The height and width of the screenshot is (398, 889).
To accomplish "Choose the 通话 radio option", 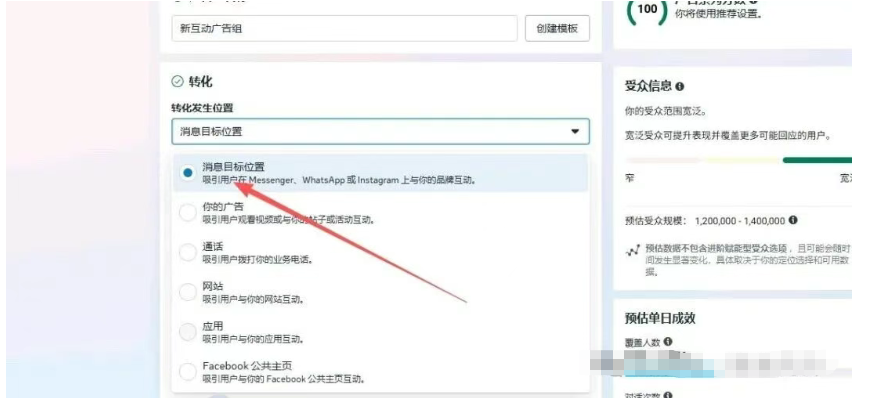I will [188, 252].
